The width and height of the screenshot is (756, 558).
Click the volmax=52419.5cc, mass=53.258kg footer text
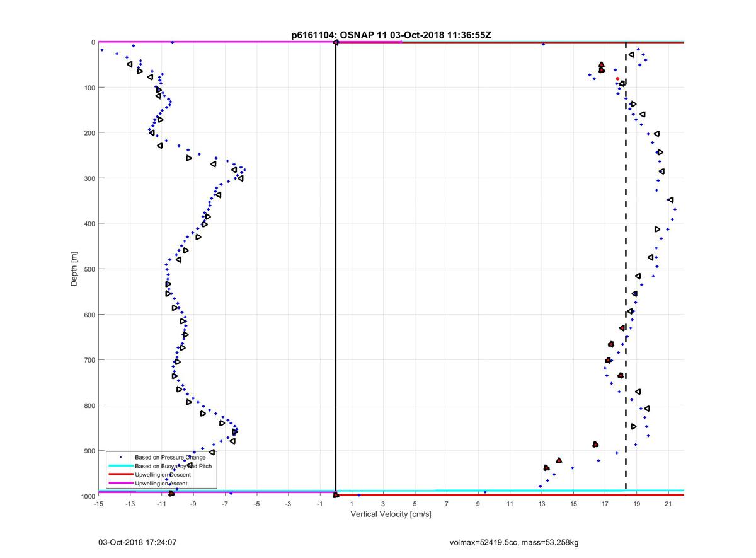click(515, 542)
